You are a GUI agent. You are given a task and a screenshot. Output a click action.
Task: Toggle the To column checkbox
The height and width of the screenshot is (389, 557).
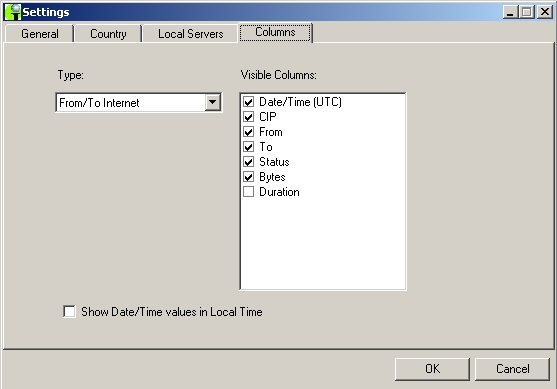tap(248, 147)
